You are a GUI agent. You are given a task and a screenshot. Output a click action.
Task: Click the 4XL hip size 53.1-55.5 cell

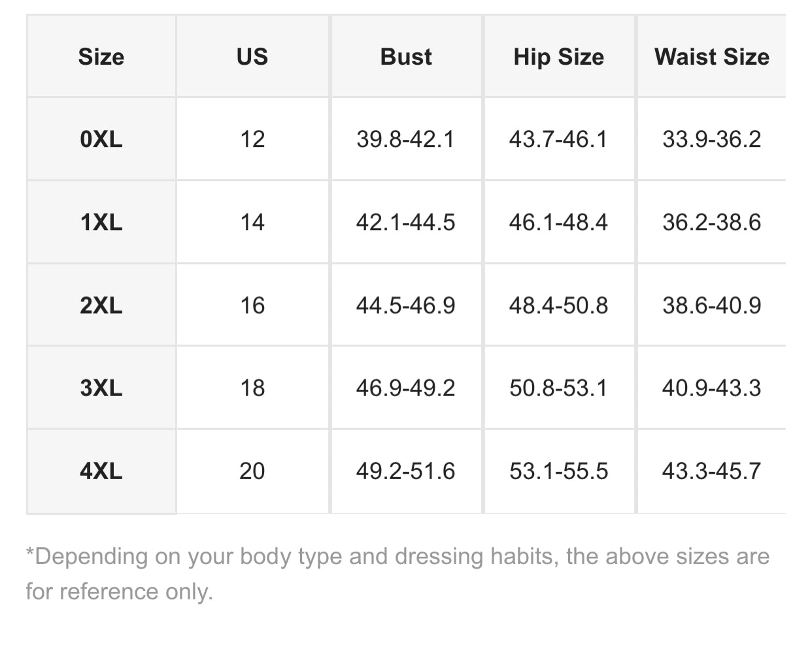[558, 471]
